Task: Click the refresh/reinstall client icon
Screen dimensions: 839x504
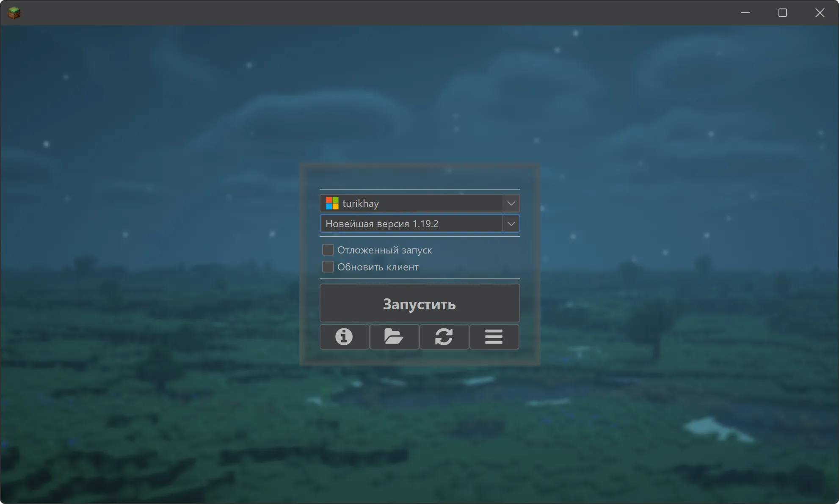Action: (444, 337)
